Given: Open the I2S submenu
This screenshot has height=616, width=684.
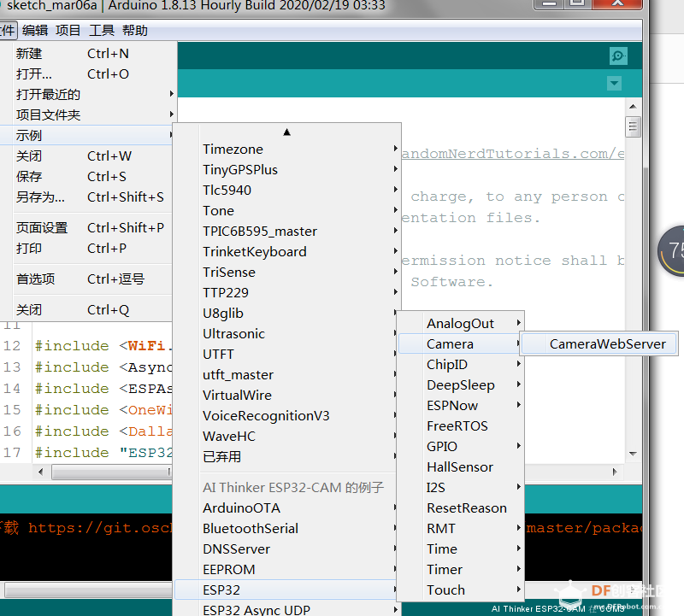Looking at the screenshot, I should pyautogui.click(x=461, y=487).
